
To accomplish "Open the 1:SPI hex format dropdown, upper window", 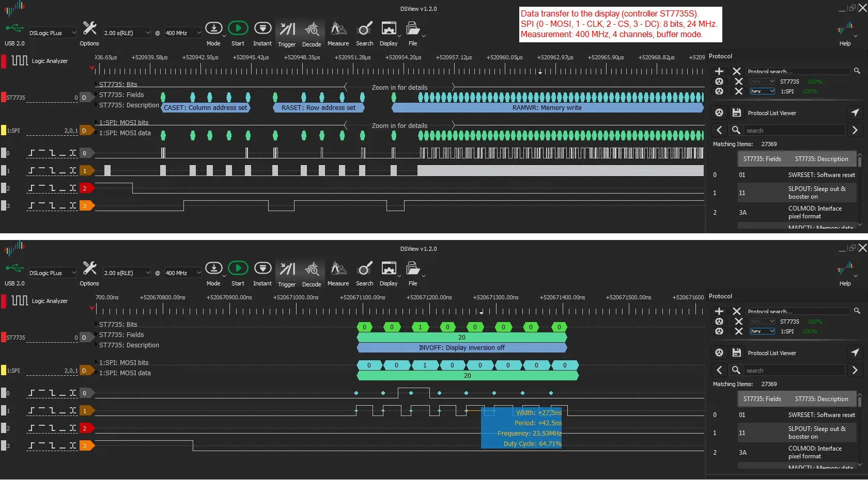I will 763,91.
